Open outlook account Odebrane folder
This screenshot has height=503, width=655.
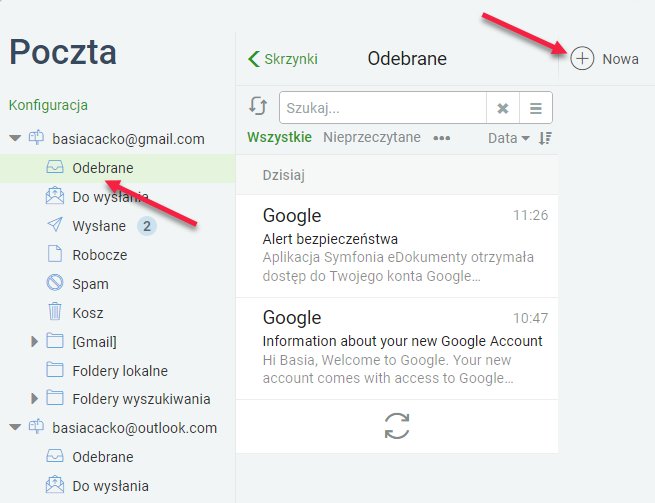click(103, 457)
